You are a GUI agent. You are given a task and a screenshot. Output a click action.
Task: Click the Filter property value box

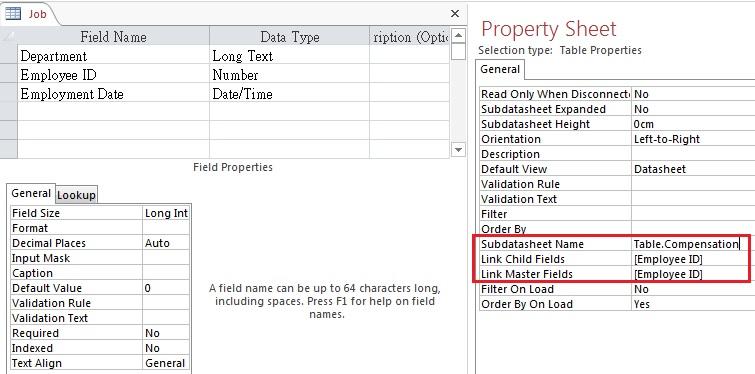pyautogui.click(x=693, y=214)
